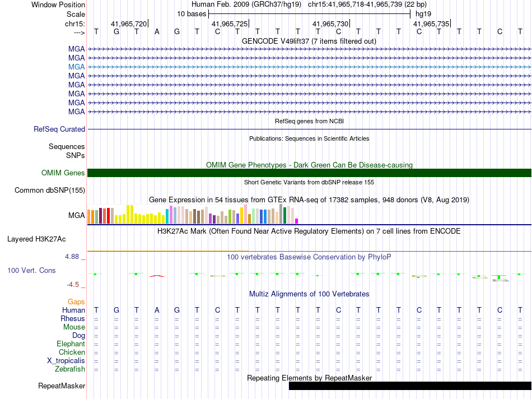The image size is (532, 399).
Task: Select the Dog alignment row label
Action: click(79, 336)
